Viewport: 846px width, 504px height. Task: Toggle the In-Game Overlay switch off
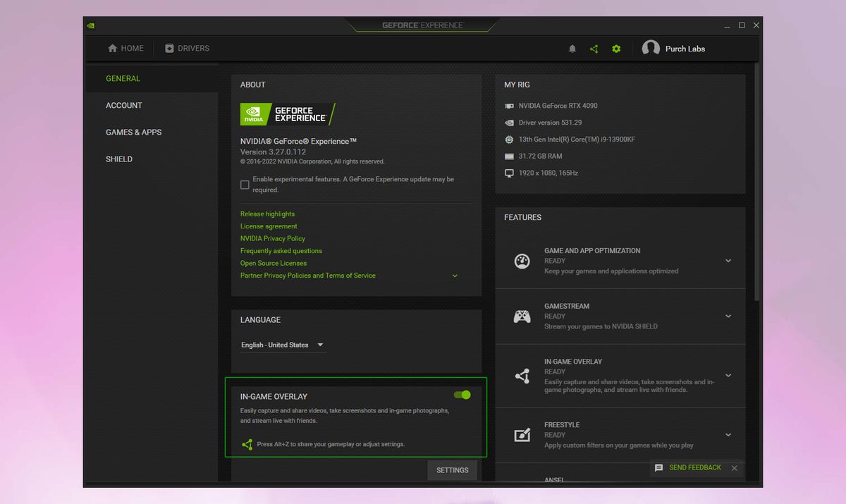[462, 395]
